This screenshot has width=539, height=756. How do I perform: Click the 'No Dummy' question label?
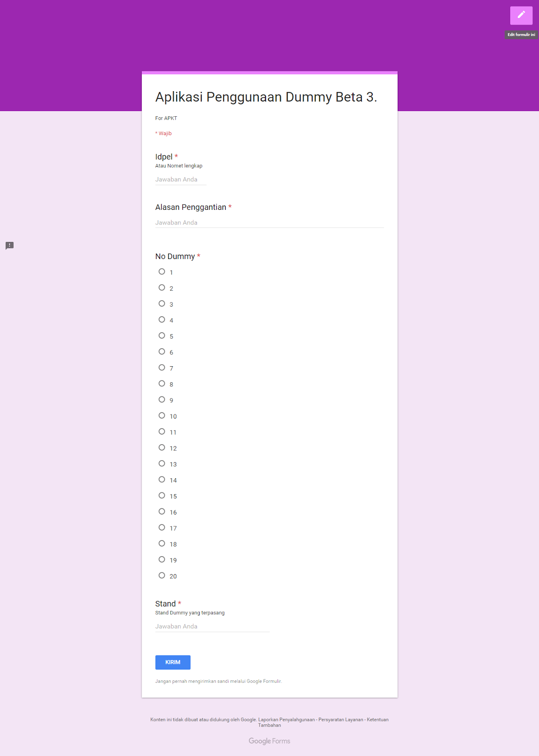[x=175, y=256]
